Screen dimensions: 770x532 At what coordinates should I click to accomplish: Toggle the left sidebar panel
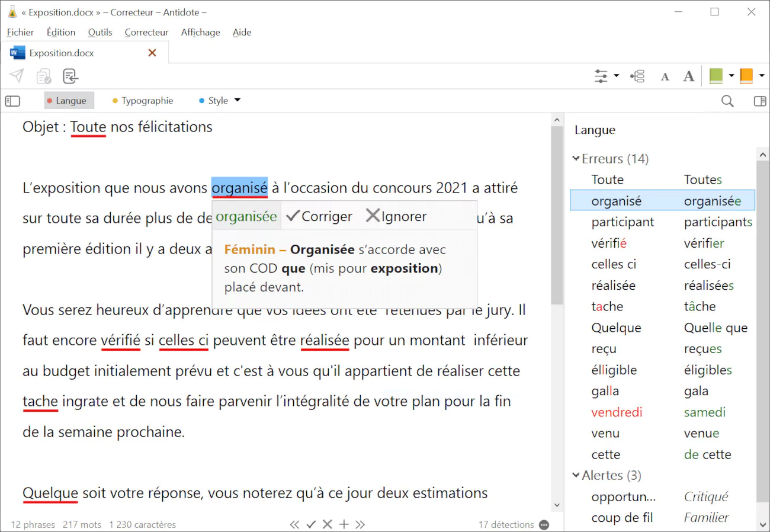12,101
